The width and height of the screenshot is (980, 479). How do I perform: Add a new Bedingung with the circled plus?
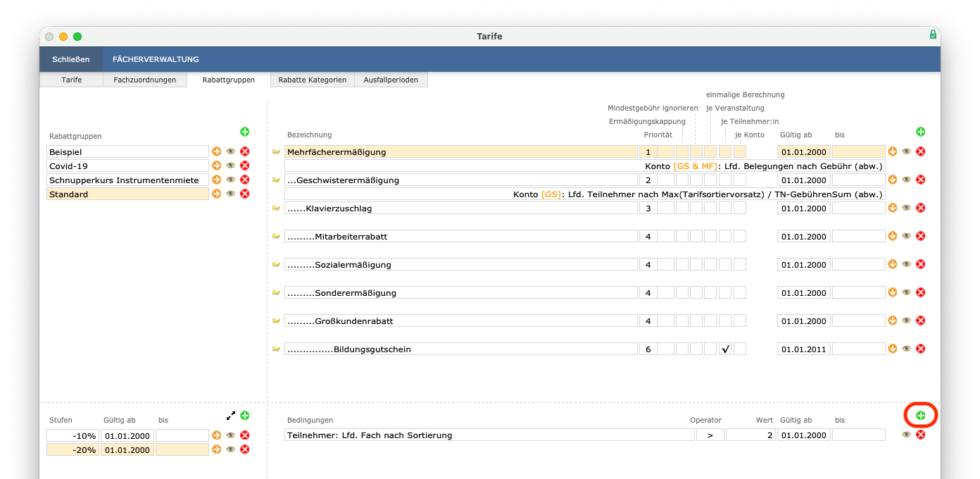pos(920,415)
